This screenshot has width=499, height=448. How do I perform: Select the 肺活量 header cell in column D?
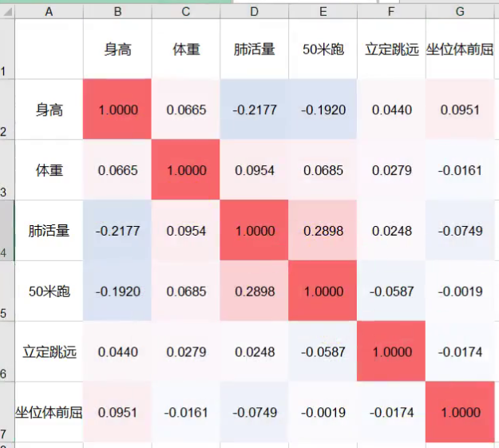[254, 49]
